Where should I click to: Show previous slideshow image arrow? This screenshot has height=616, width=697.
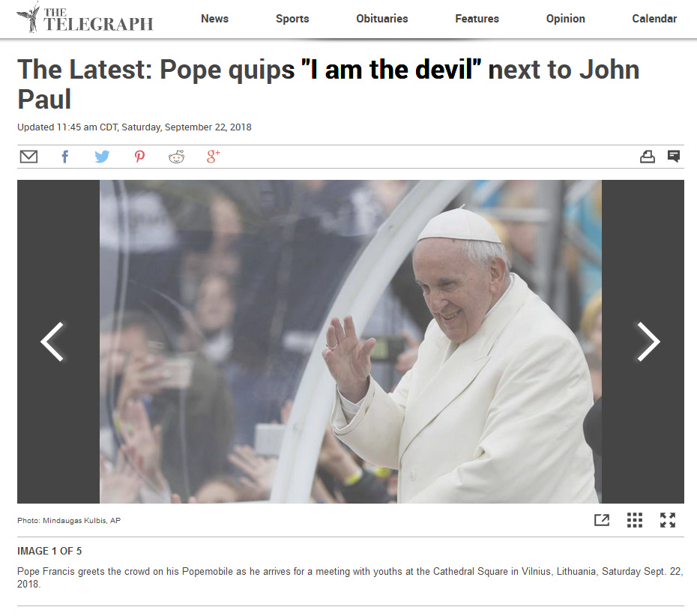pos(52,341)
